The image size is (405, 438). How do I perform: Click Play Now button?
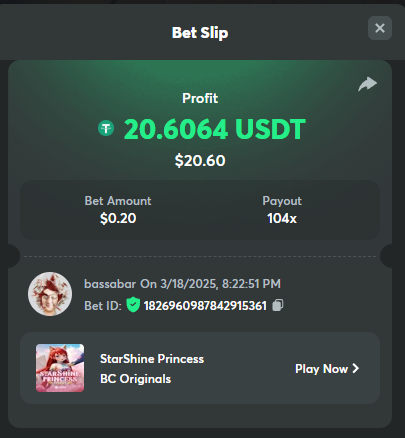[x=327, y=369]
